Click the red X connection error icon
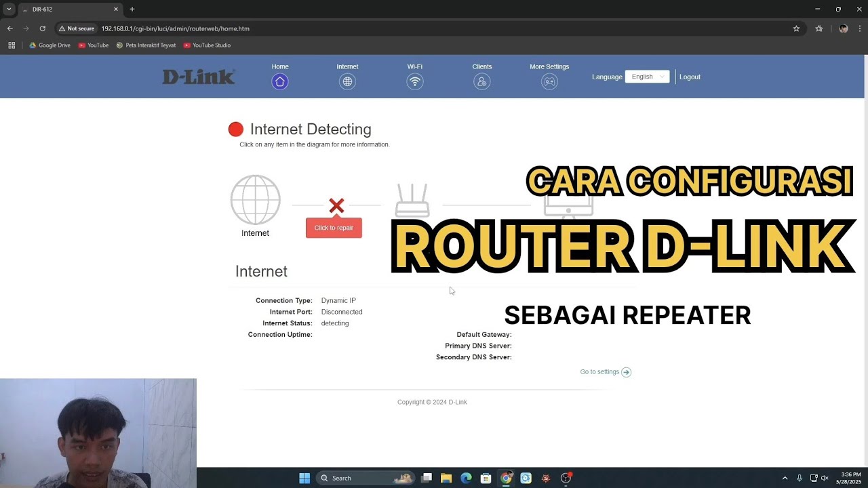The width and height of the screenshot is (868, 488). [x=336, y=205]
